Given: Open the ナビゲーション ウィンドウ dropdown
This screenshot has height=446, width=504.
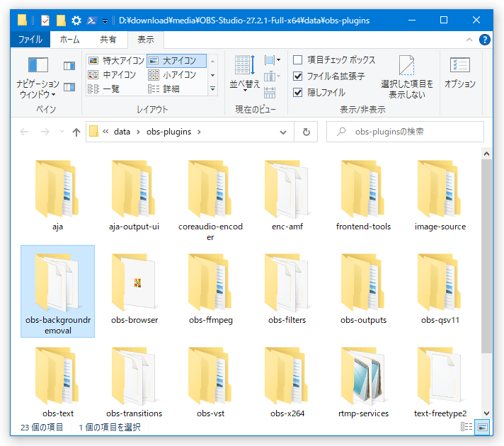Looking at the screenshot, I should [38, 77].
